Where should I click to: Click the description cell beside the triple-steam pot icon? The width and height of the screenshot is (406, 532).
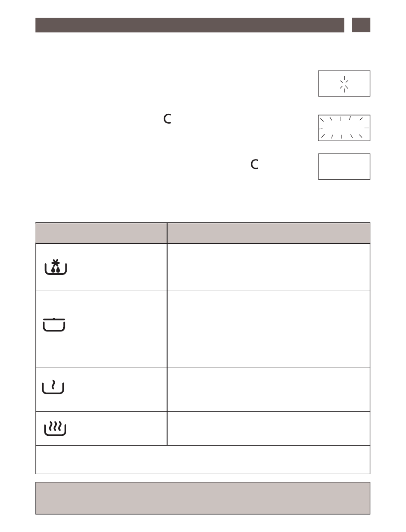click(x=268, y=429)
